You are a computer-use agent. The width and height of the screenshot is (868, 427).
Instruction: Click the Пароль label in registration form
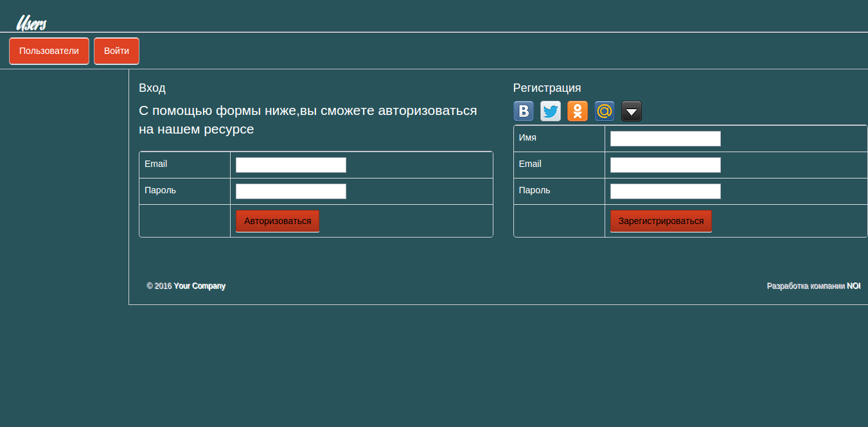(x=535, y=190)
